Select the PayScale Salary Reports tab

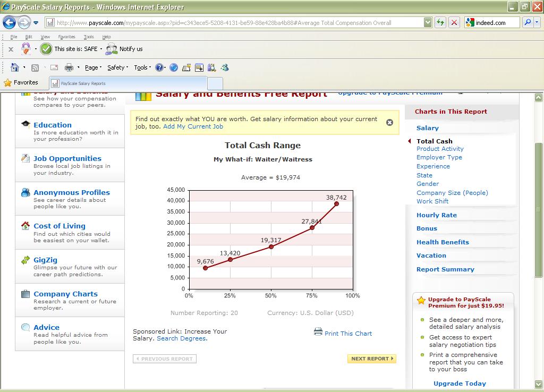point(128,83)
